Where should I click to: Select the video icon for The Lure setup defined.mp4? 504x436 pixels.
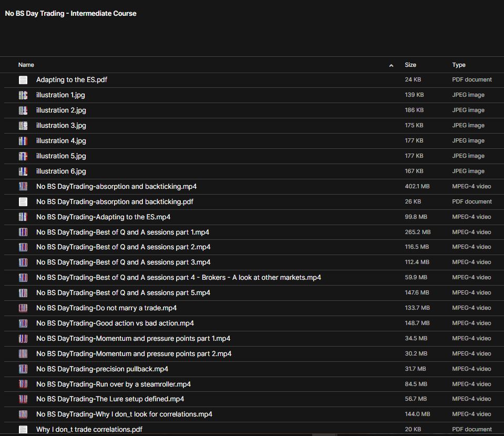(x=22, y=399)
